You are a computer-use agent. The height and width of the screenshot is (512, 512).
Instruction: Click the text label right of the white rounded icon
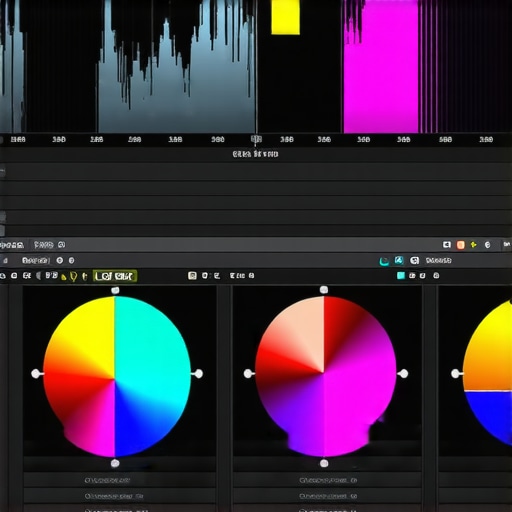438,260
